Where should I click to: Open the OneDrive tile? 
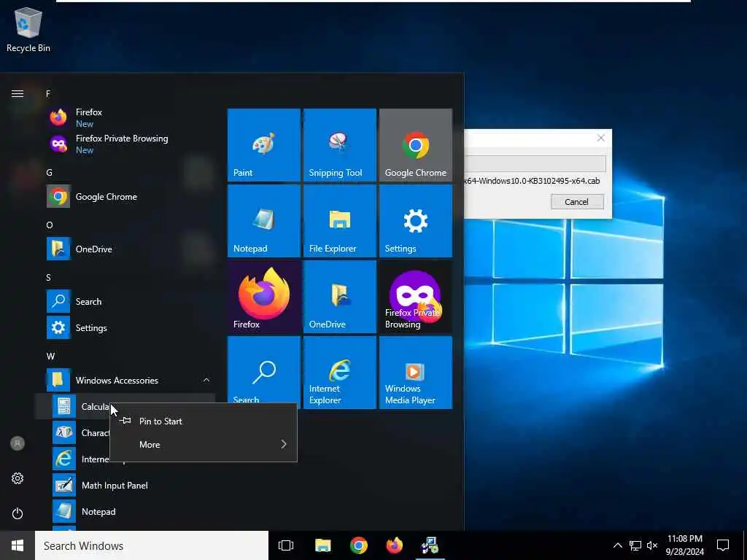click(x=340, y=296)
